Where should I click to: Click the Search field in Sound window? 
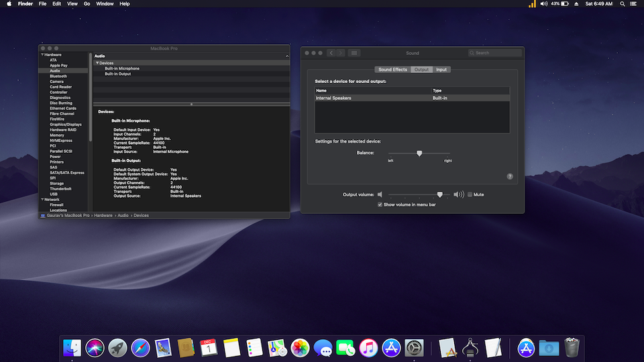pyautogui.click(x=496, y=53)
